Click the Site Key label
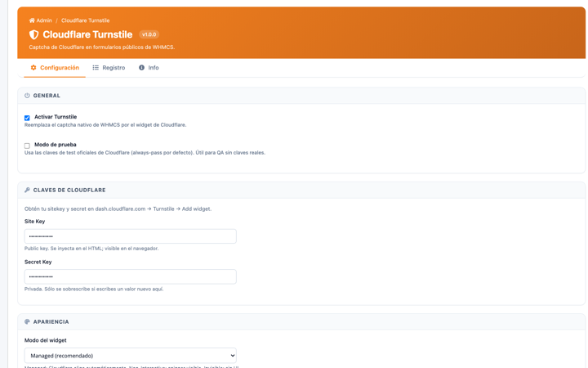588x368 pixels. 34,221
